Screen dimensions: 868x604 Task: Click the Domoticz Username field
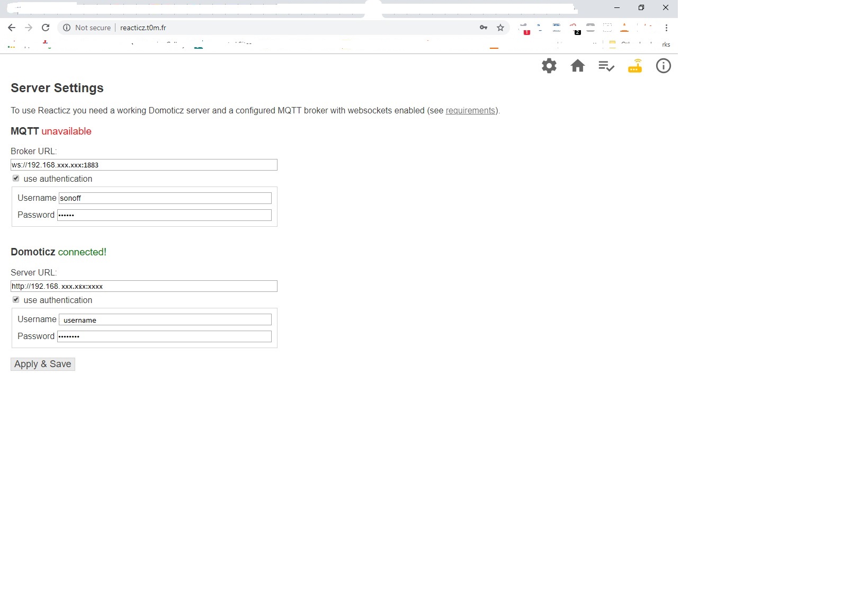click(165, 319)
